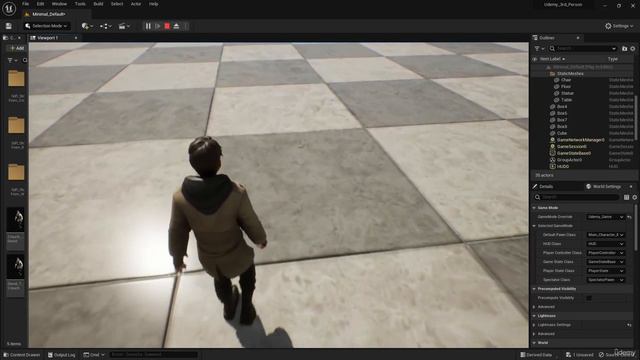Open the quick add content dropdown

point(87,26)
